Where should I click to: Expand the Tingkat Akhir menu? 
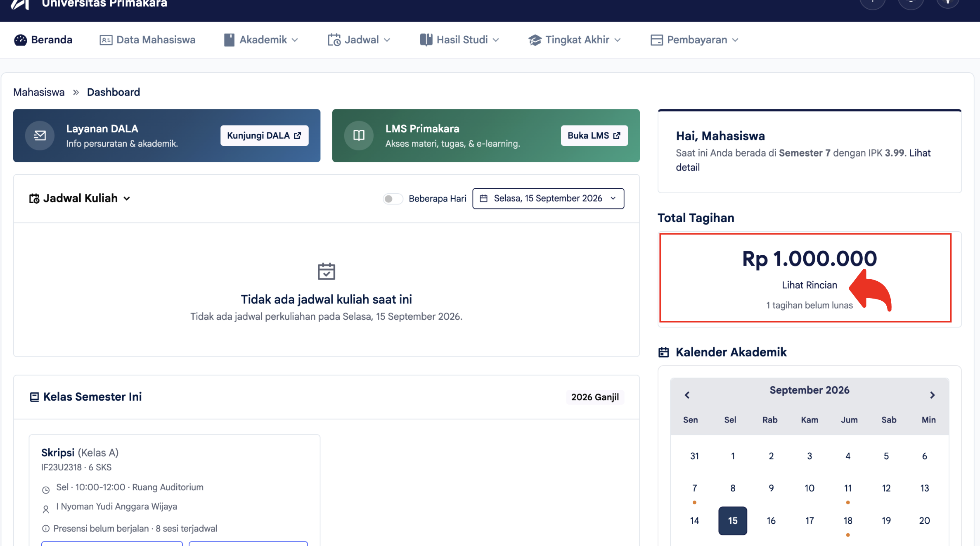coord(575,40)
